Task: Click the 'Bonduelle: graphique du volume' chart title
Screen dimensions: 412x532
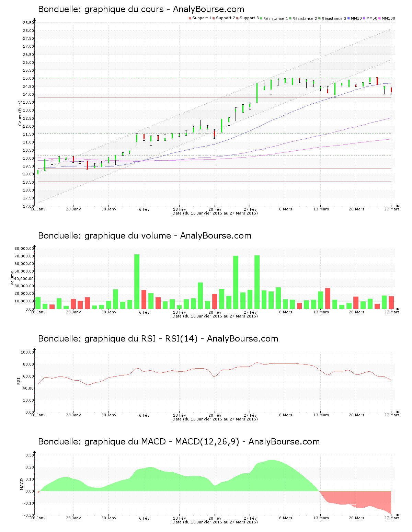Action: click(145, 236)
